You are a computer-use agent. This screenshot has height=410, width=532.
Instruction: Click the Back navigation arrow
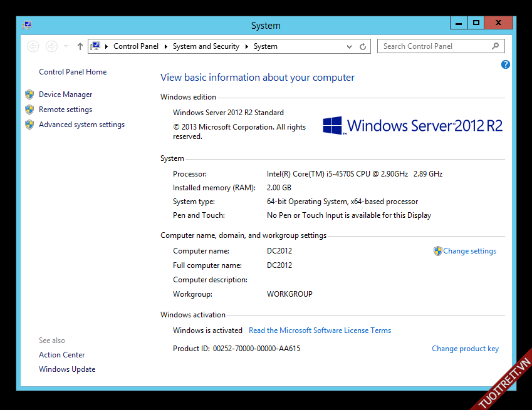pos(33,46)
